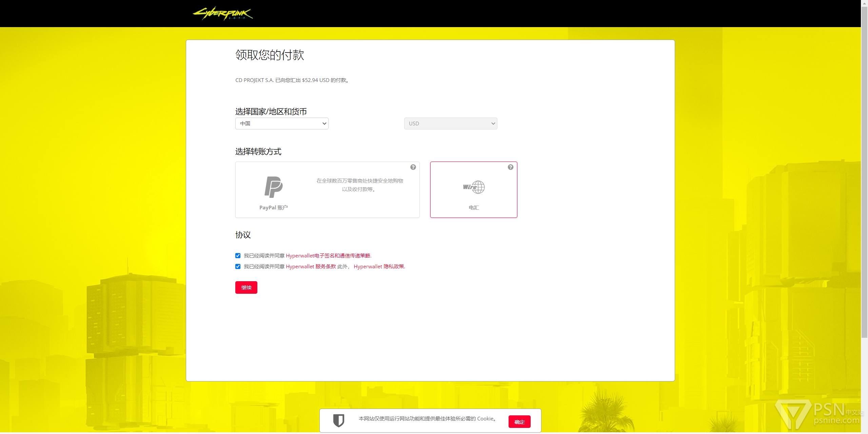Open Hyperwallet 隐私政策 link
This screenshot has height=434, width=868.
point(379,267)
